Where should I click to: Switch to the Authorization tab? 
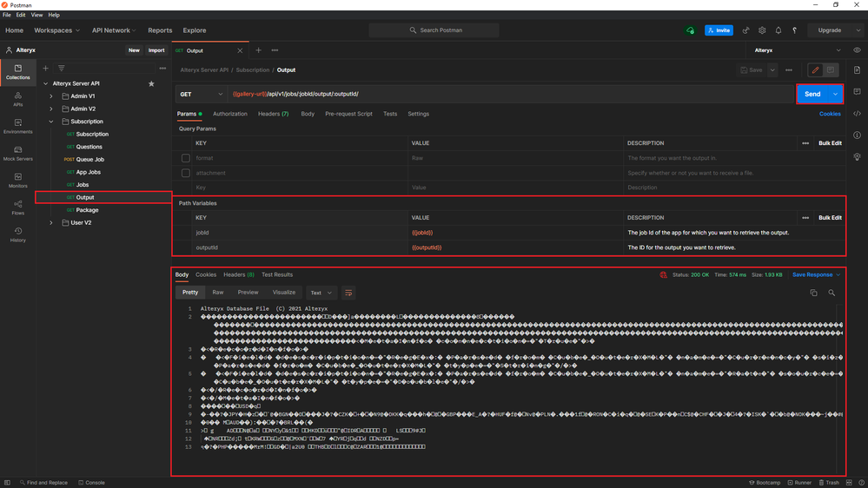(229, 114)
